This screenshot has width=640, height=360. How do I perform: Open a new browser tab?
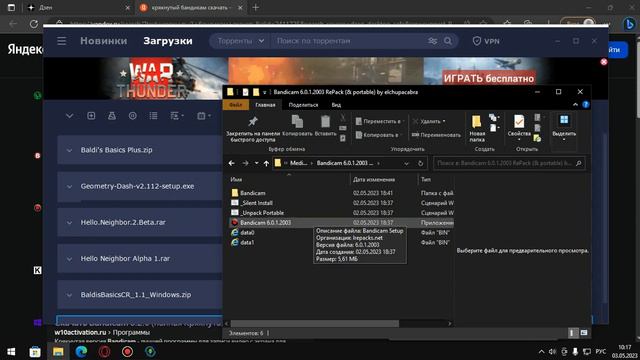(256, 7)
